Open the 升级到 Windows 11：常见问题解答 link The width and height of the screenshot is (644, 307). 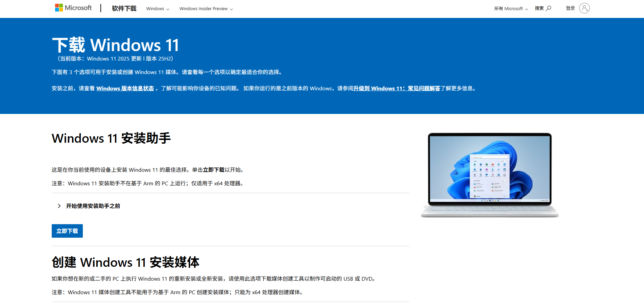(x=397, y=88)
